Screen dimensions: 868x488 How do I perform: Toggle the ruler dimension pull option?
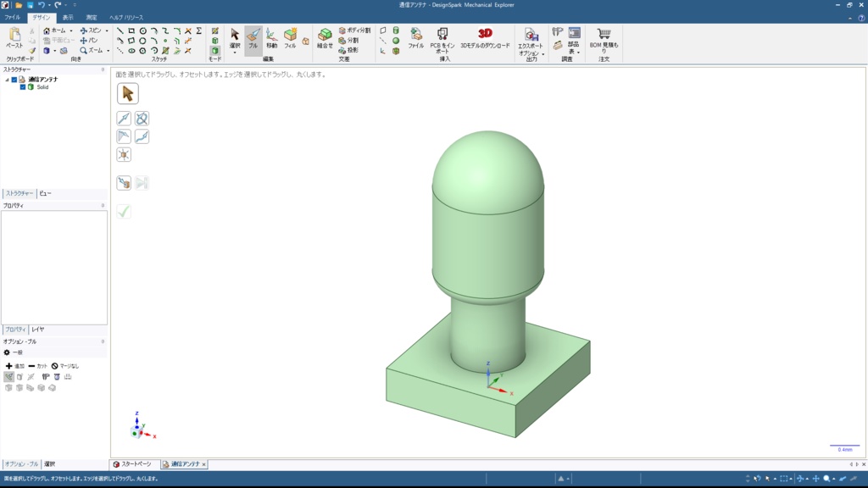coord(46,377)
